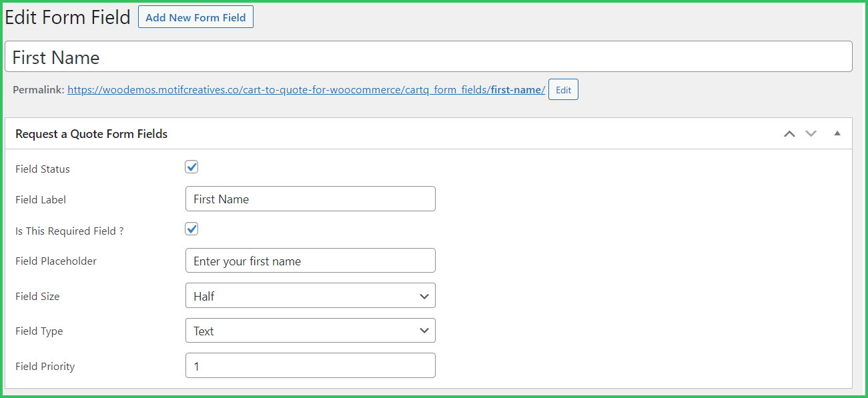The height and width of the screenshot is (398, 868).
Task: Click the Field Size chevron arrow
Action: [x=424, y=296]
